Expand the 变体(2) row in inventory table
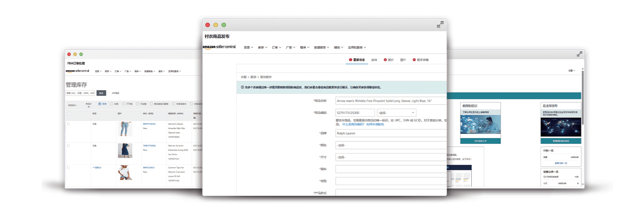 pyautogui.click(x=97, y=168)
